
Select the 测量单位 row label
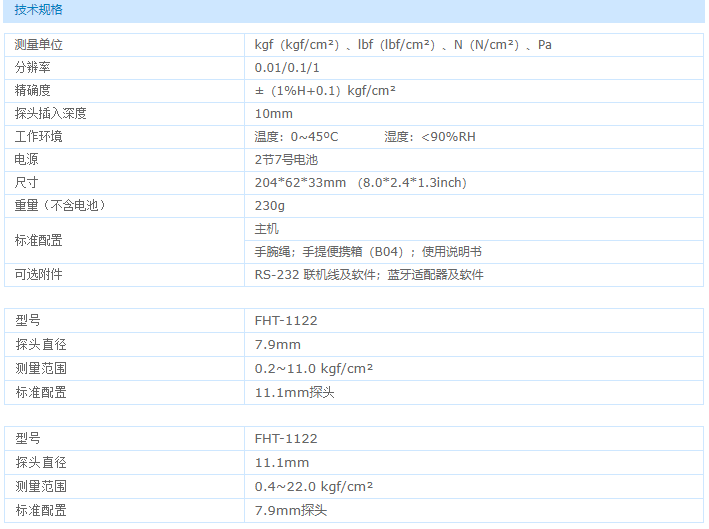[x=40, y=45]
